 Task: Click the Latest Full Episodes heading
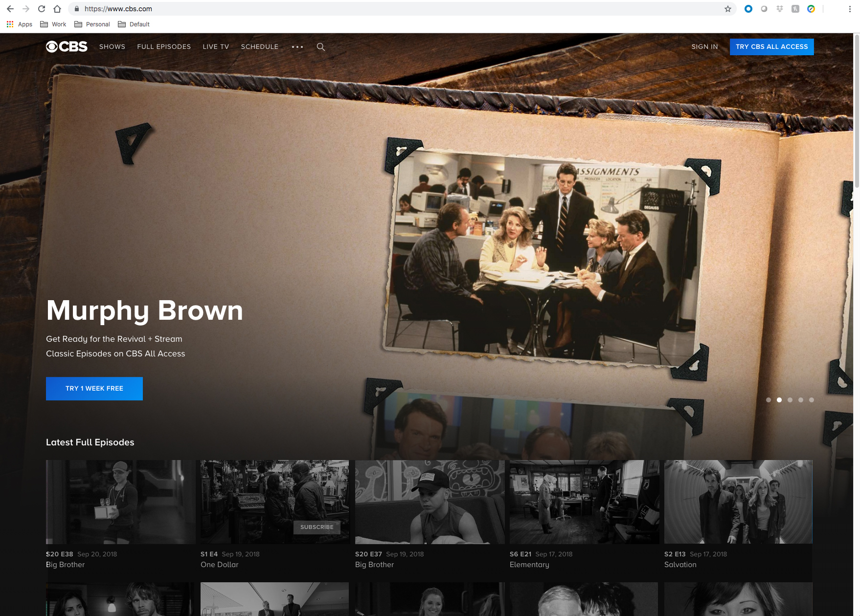click(x=90, y=442)
